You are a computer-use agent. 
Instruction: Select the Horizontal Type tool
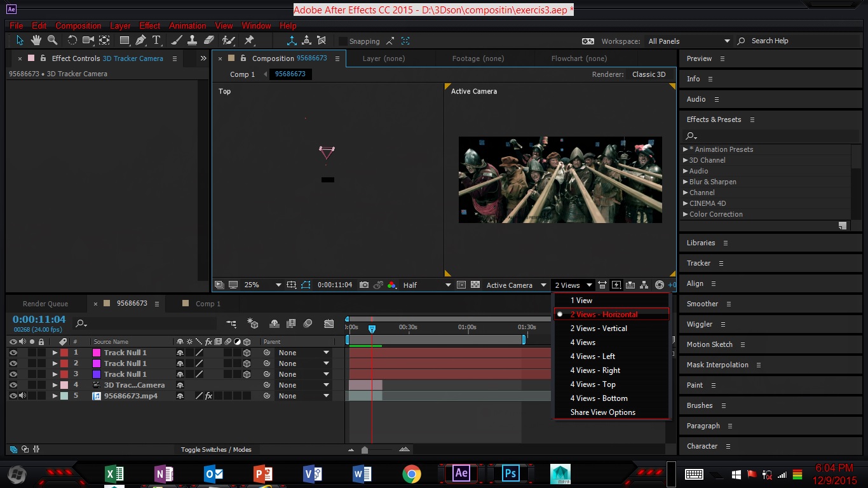coord(156,40)
